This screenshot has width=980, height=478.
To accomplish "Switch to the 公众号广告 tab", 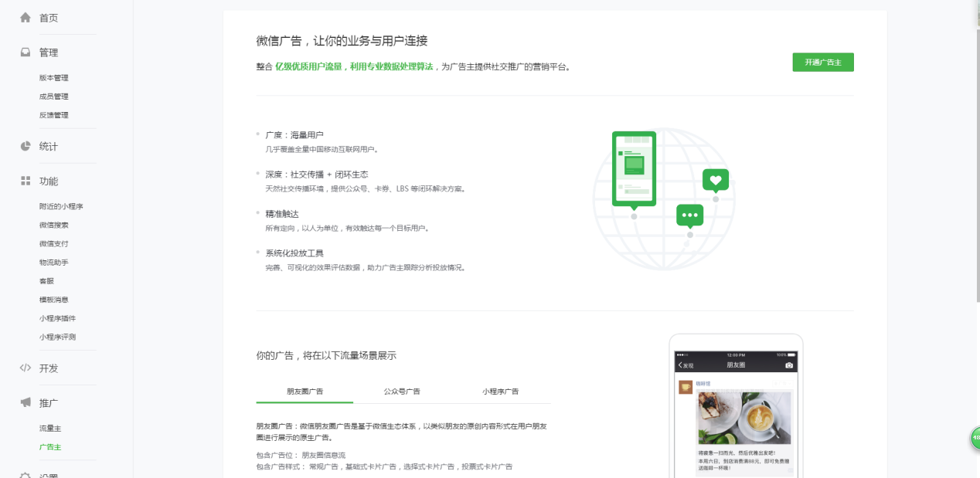I will coord(402,392).
